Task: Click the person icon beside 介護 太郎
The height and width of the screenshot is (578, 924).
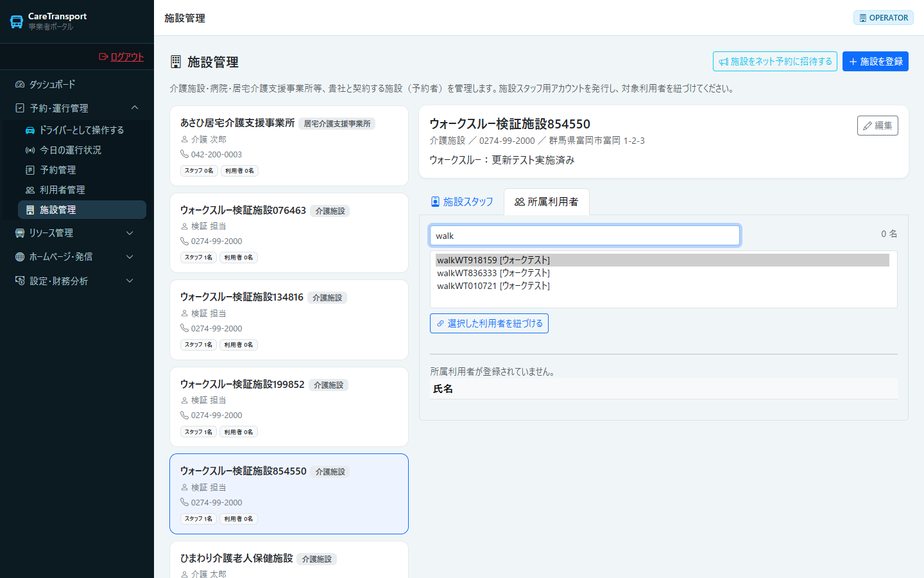Action: click(x=184, y=574)
